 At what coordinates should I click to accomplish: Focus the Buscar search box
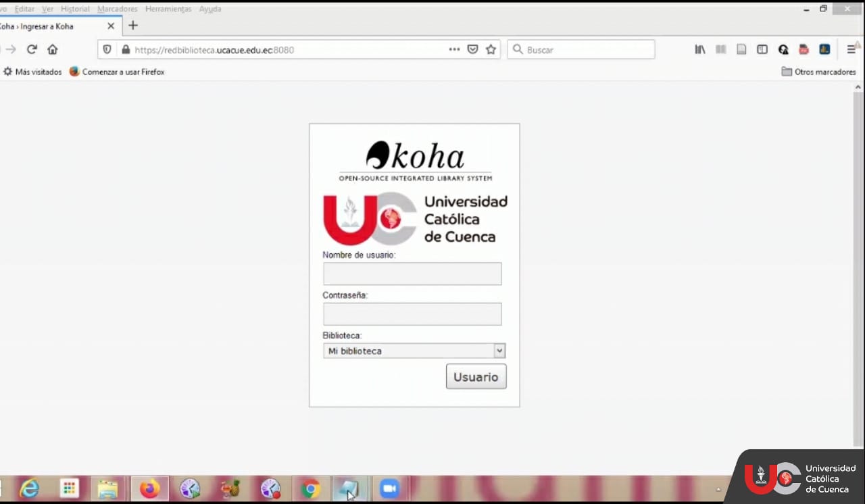(x=581, y=49)
